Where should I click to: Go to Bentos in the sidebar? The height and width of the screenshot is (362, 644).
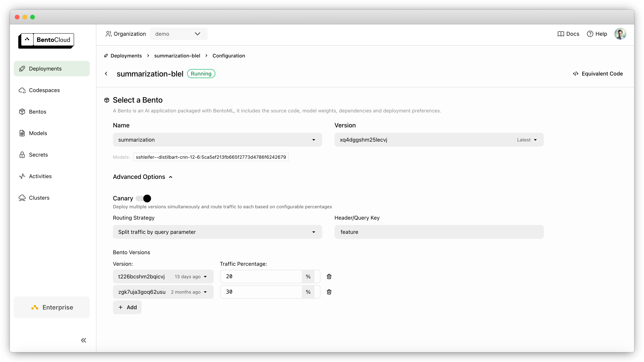tap(52, 112)
